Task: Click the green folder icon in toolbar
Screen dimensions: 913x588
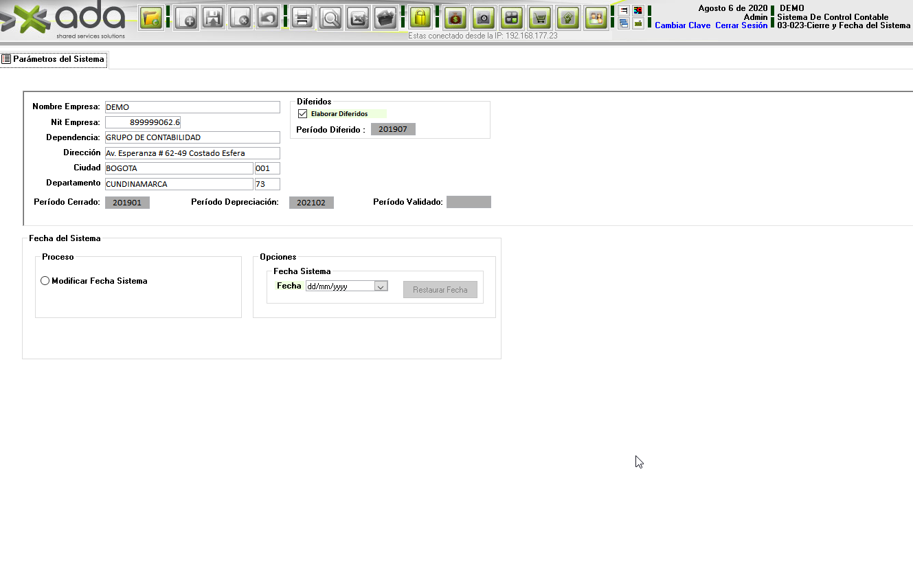Action: click(x=151, y=18)
